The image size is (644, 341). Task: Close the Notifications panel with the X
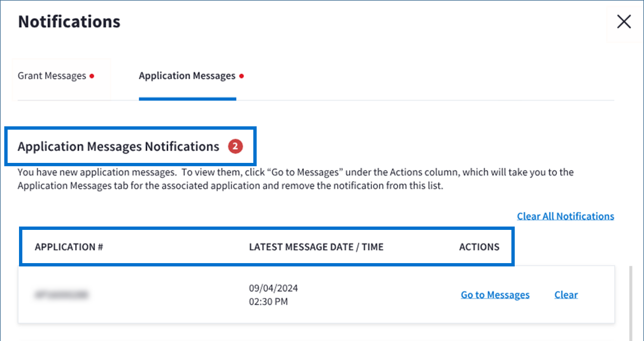coord(624,22)
